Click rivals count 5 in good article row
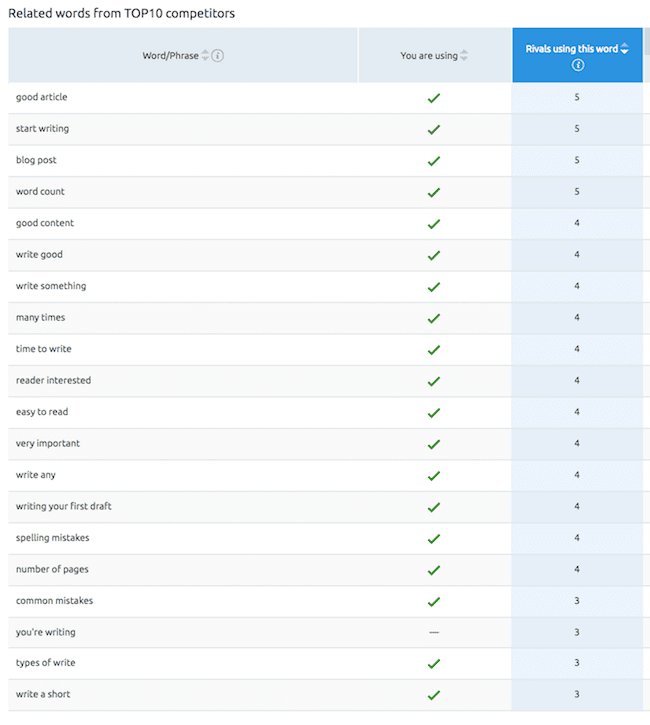The width and height of the screenshot is (650, 725). (x=577, y=97)
